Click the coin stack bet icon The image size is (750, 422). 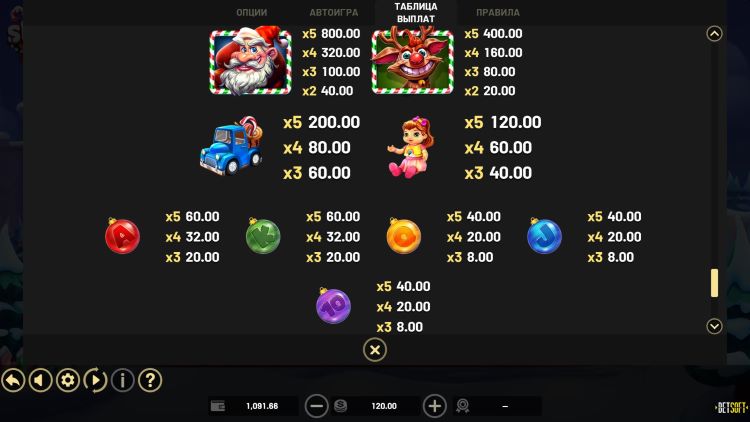pos(340,406)
